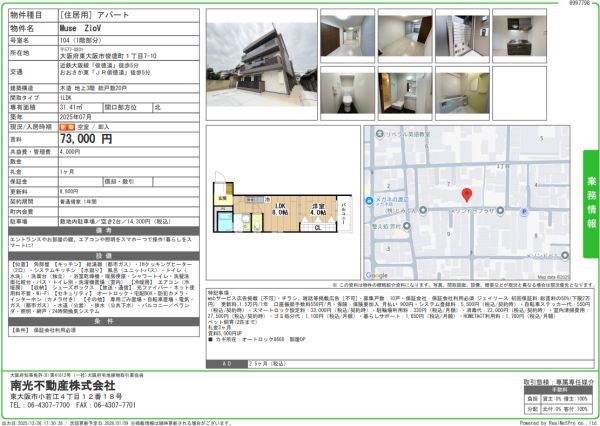
Task: Click the 交通 row label
Action: [x=16, y=72]
